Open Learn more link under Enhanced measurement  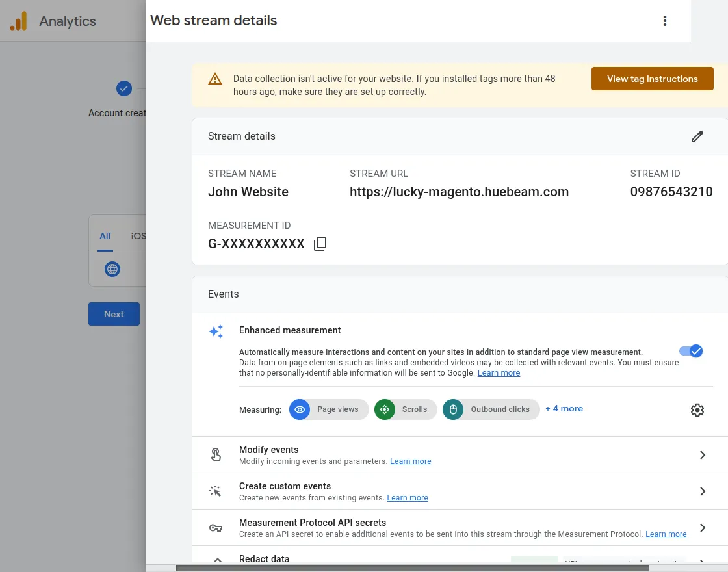pyautogui.click(x=499, y=373)
